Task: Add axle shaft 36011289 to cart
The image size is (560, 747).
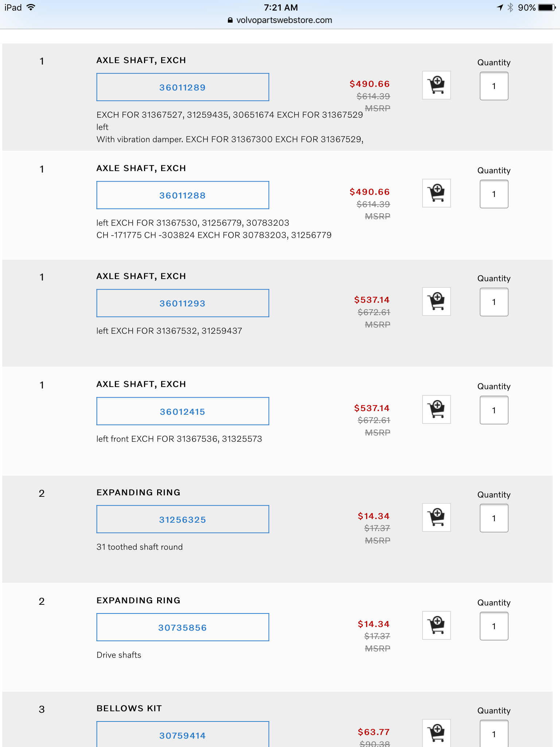Action: click(436, 85)
